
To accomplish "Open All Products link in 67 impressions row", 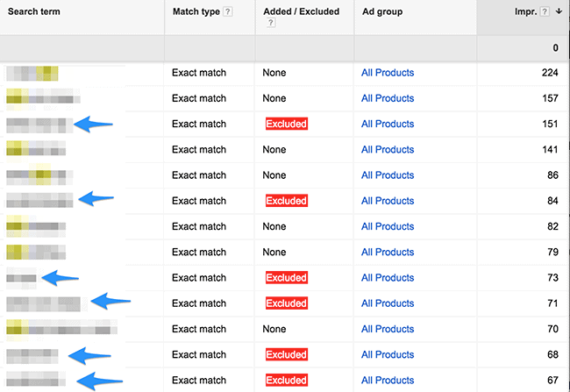I will click(388, 381).
